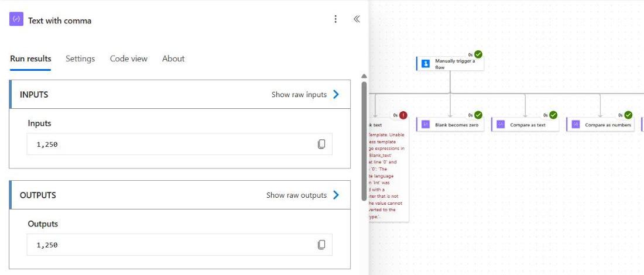Click Show raw outputs link
The height and width of the screenshot is (275, 644).
coord(297,195)
